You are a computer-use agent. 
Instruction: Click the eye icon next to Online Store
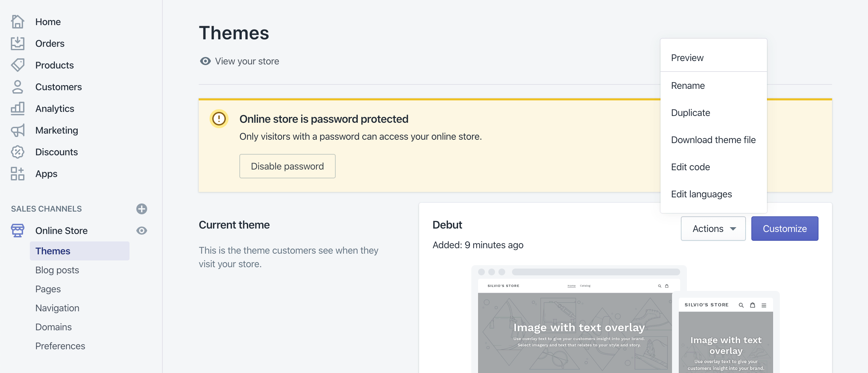[x=142, y=230]
